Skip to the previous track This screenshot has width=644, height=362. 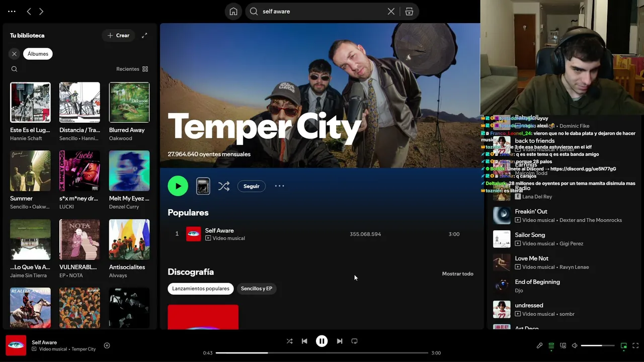[304, 341]
